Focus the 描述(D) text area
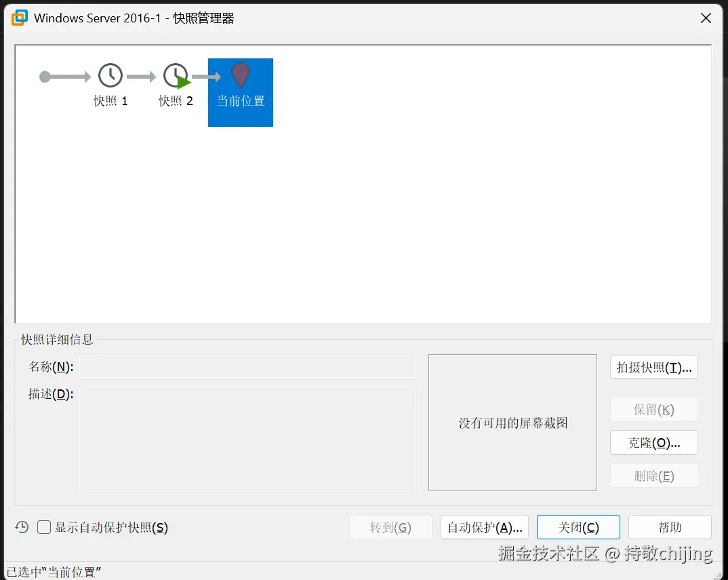 click(x=247, y=439)
